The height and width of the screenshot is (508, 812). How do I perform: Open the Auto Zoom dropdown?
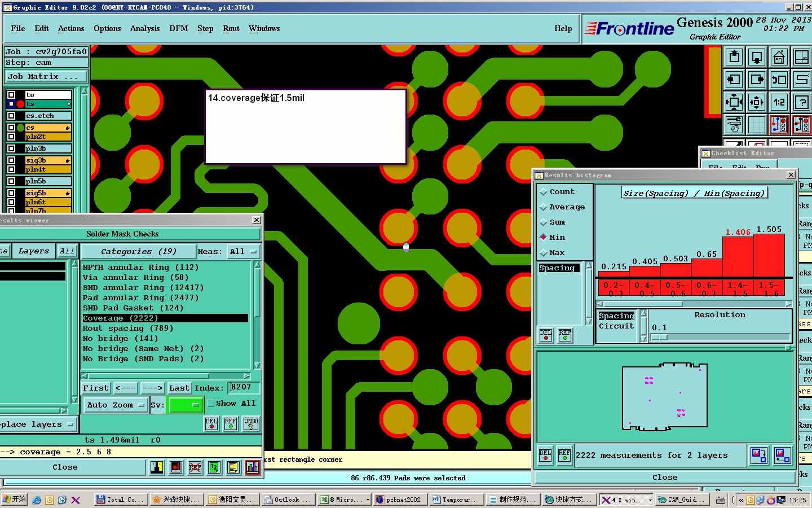tap(115, 405)
